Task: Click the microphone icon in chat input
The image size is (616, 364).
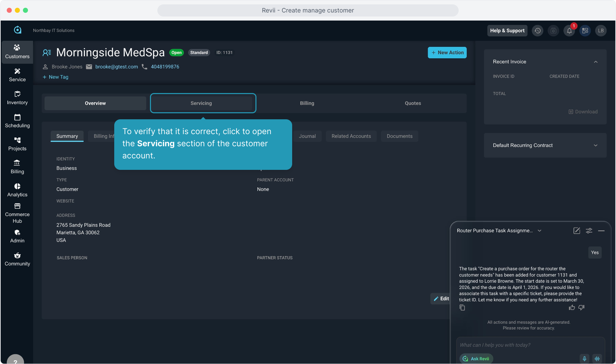Action: (584, 359)
